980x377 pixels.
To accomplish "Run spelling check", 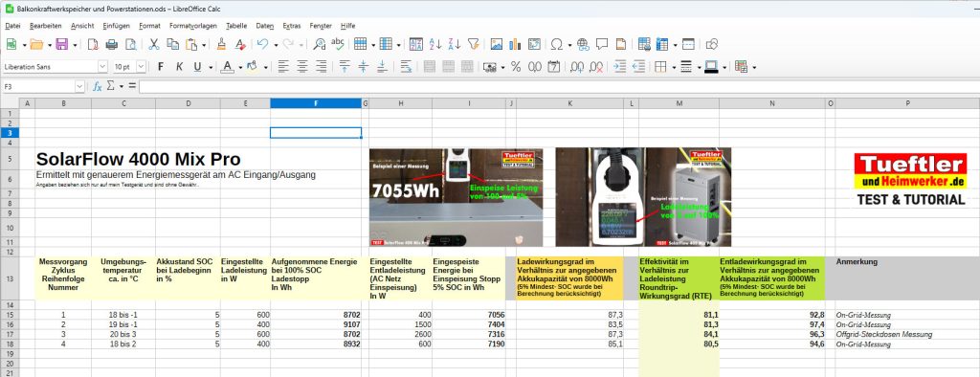I will pos(338,44).
